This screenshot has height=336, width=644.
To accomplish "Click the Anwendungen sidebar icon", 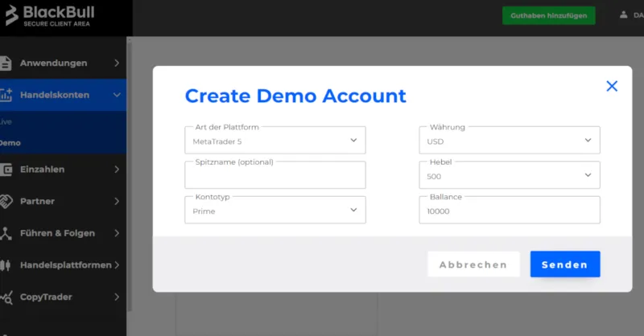I will (5, 63).
